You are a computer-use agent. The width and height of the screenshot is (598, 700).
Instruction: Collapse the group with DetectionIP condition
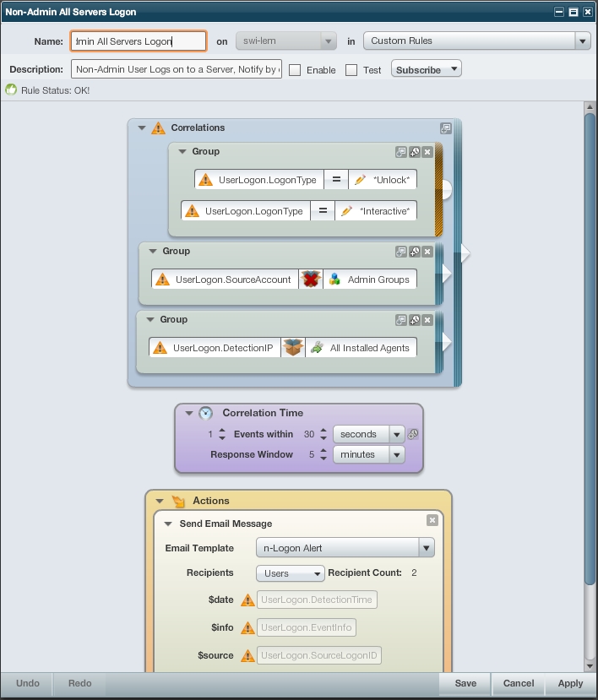point(150,319)
